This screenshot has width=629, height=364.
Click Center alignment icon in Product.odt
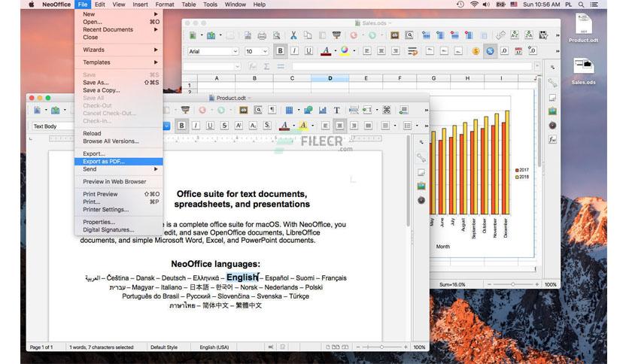(339, 126)
